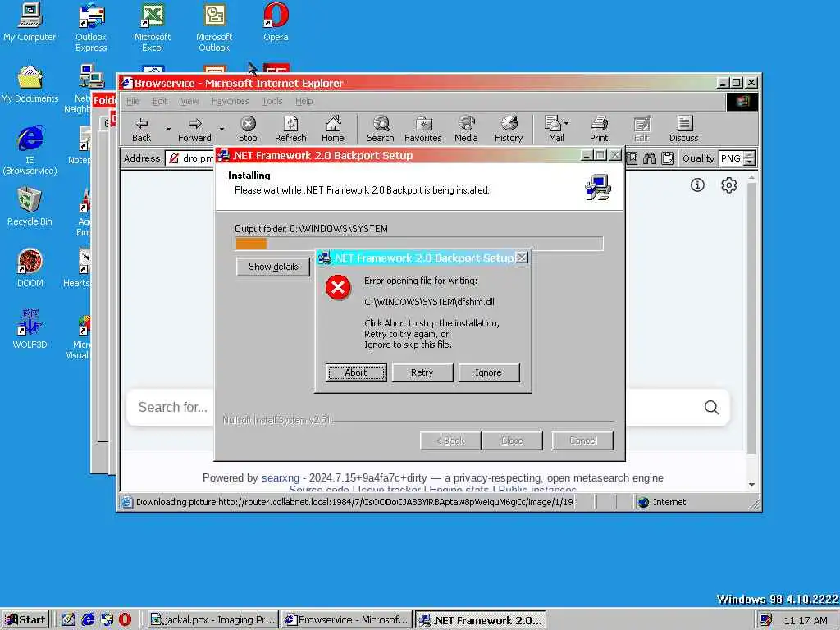Open the Tools menu
The height and width of the screenshot is (630, 840).
(x=272, y=101)
